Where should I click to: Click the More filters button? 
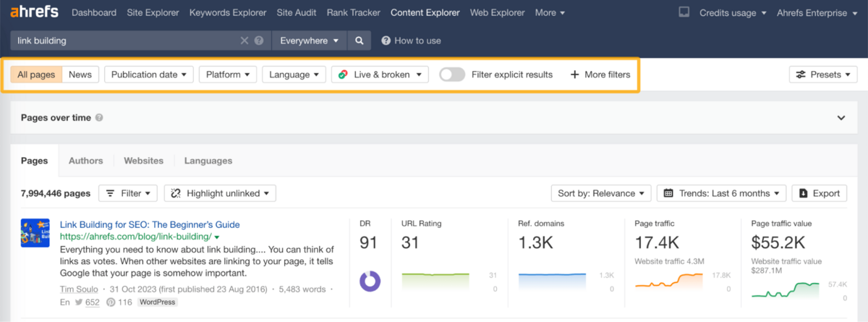600,75
